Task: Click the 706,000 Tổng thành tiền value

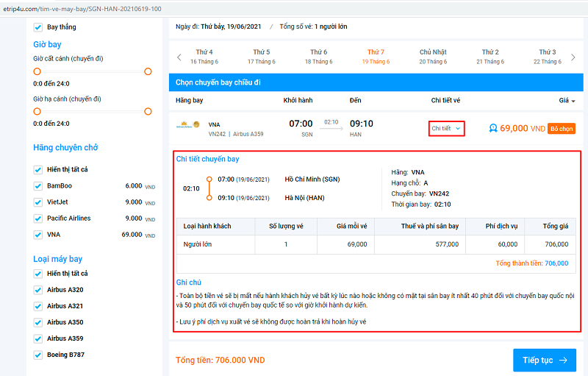Action: click(556, 263)
